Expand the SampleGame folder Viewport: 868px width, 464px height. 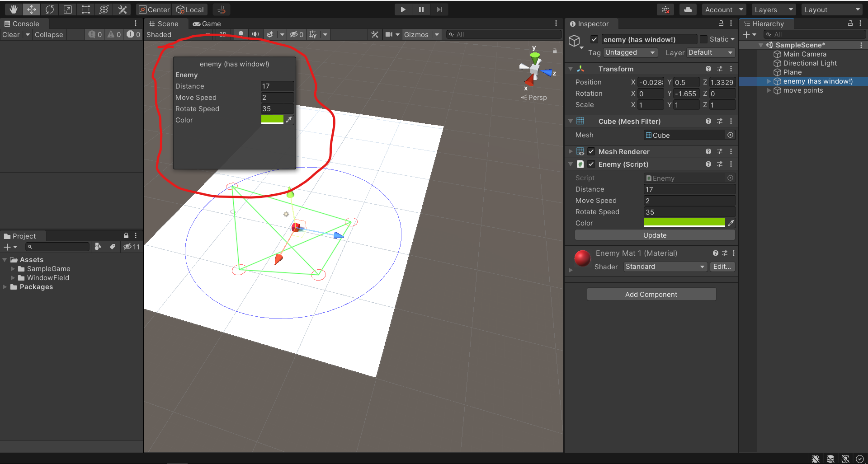13,269
